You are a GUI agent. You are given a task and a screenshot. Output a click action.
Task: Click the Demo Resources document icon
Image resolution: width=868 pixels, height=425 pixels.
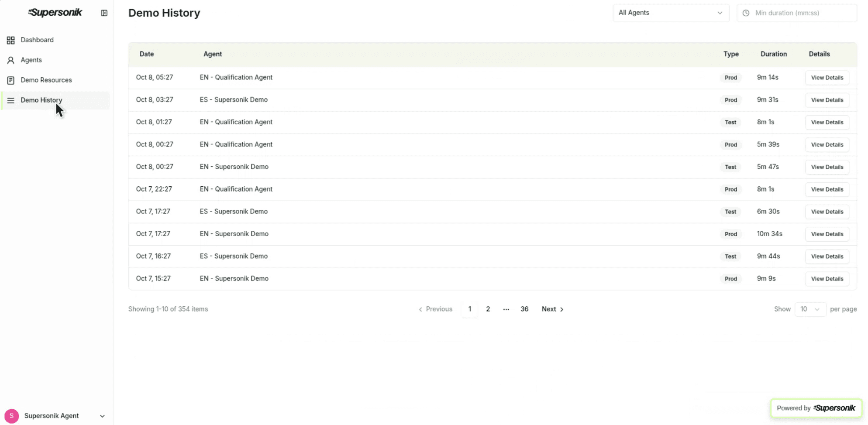(x=11, y=80)
